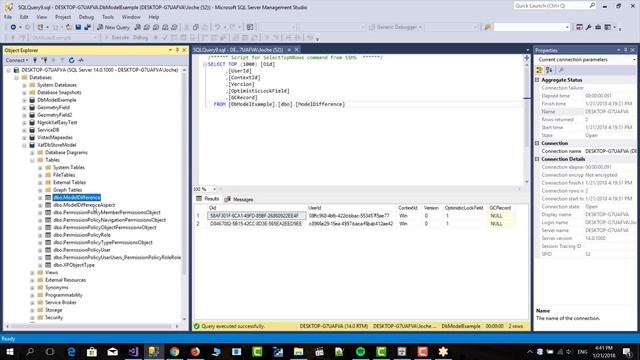Select the dbo.PermissionPolicyUser table

click(82, 250)
